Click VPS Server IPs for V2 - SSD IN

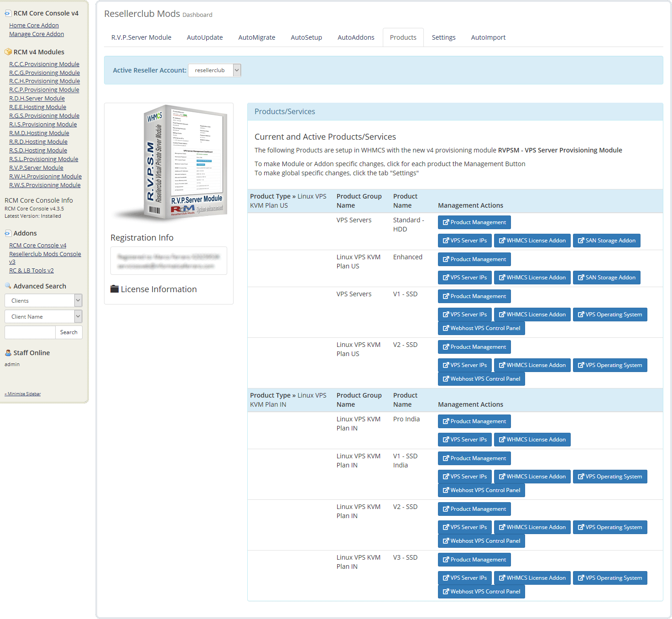coord(465,527)
